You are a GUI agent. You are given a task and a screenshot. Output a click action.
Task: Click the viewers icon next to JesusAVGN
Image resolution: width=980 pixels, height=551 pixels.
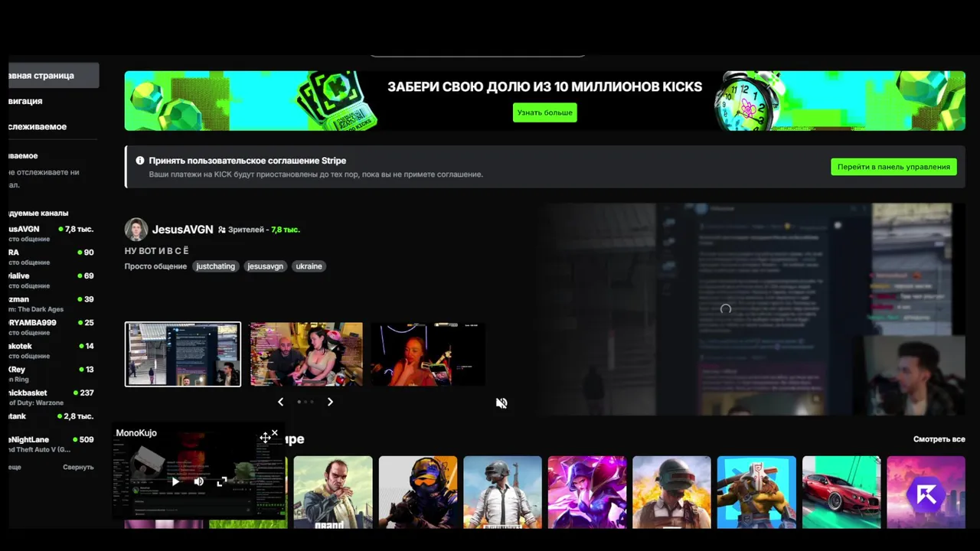pyautogui.click(x=222, y=230)
